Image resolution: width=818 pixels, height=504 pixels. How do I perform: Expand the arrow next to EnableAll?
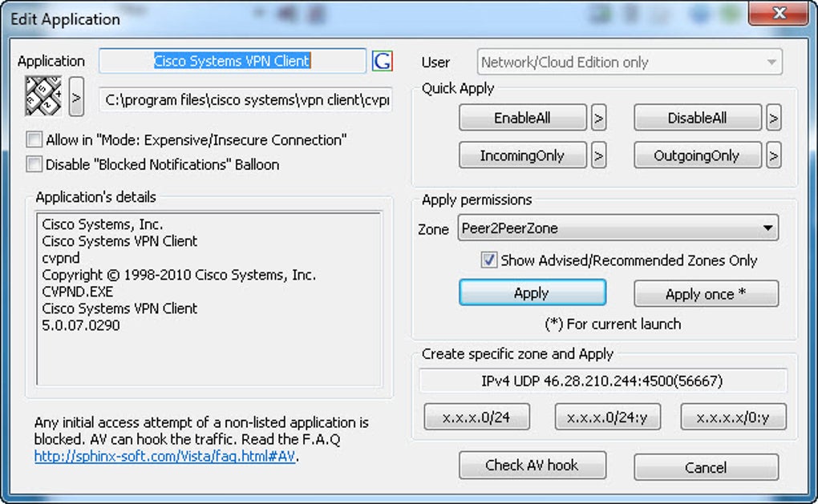pyautogui.click(x=598, y=118)
